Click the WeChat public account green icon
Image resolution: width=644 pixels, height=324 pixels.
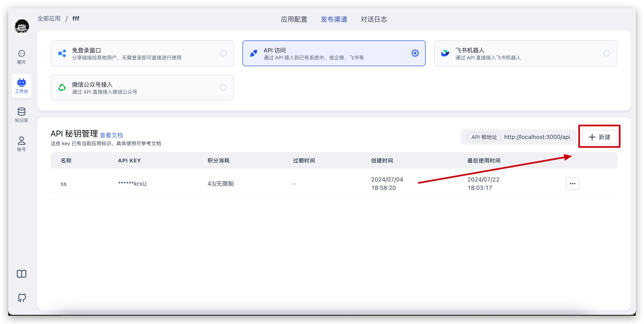coord(62,87)
